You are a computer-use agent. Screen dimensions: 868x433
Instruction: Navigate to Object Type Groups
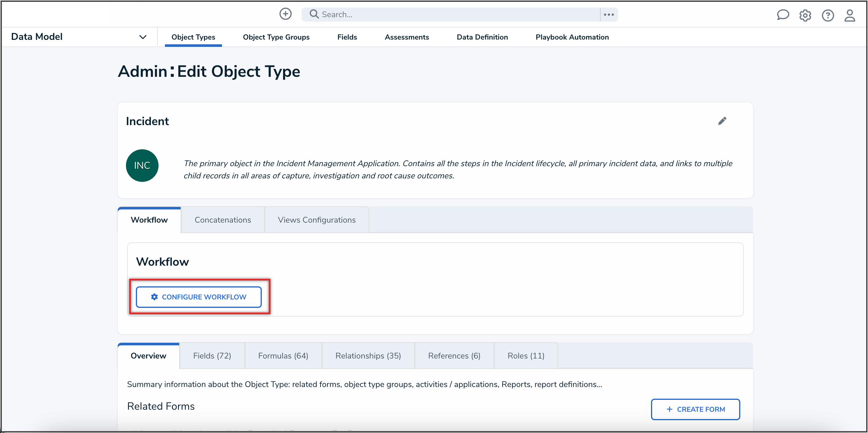276,37
